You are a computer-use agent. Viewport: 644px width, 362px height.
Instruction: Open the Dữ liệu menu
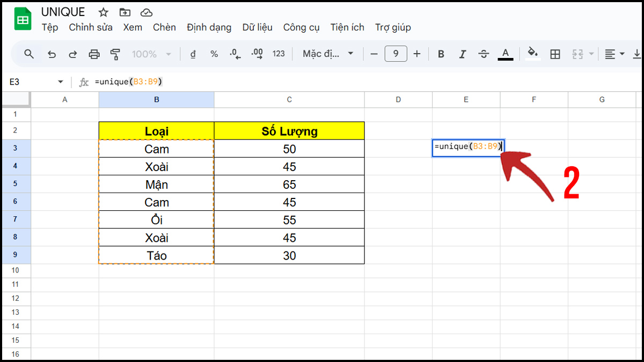point(258,27)
